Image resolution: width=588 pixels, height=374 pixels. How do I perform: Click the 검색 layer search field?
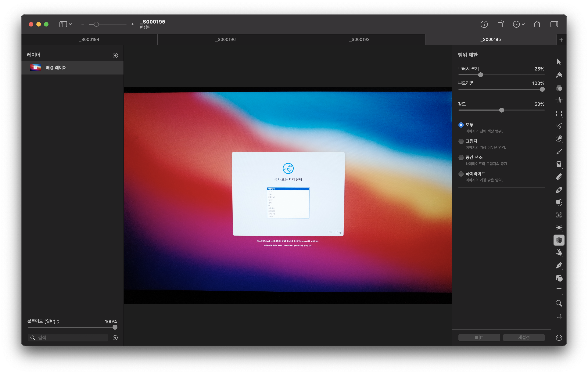click(x=71, y=338)
